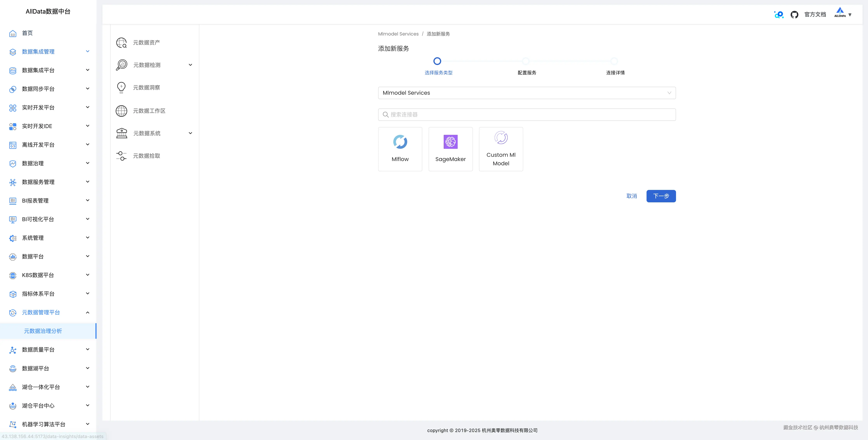The width and height of the screenshot is (868, 440).
Task: Click the 元数据工作区 globe icon
Action: pos(121,111)
